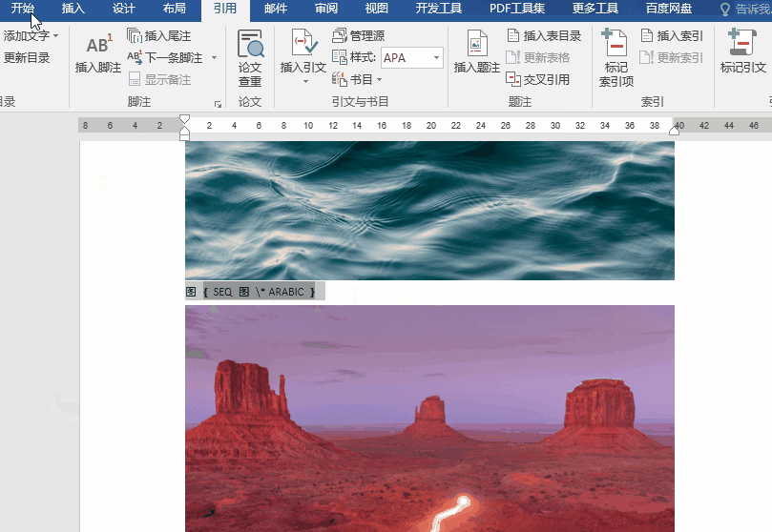Click the 更新表格 button

538,57
